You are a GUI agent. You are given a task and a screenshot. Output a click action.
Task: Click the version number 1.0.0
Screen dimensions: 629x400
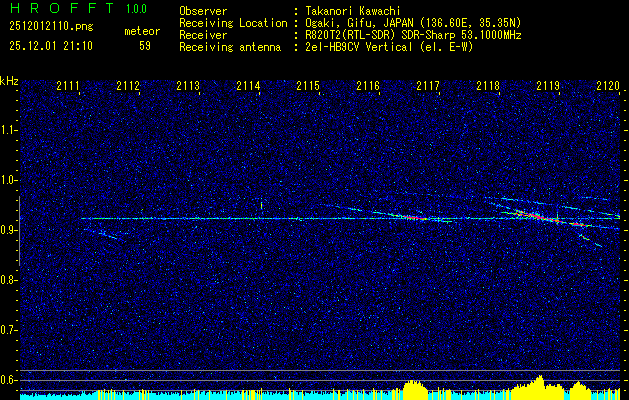pos(136,9)
